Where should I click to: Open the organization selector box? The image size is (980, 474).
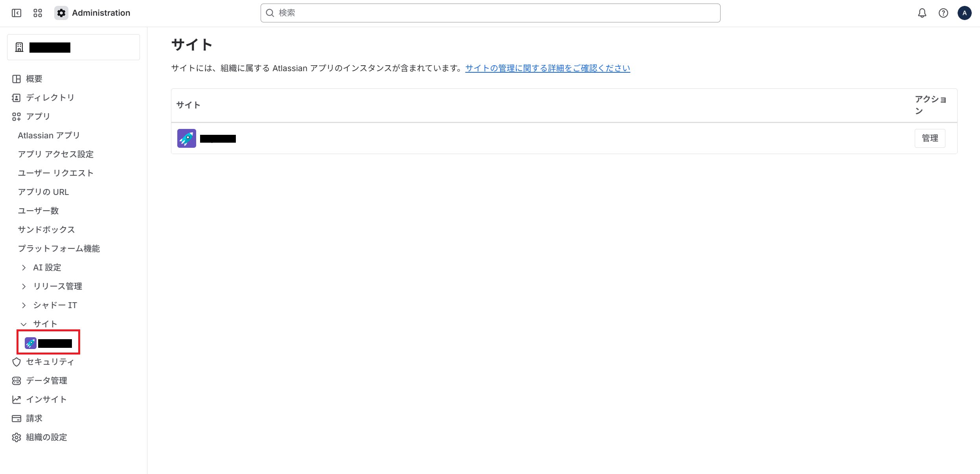[74, 47]
